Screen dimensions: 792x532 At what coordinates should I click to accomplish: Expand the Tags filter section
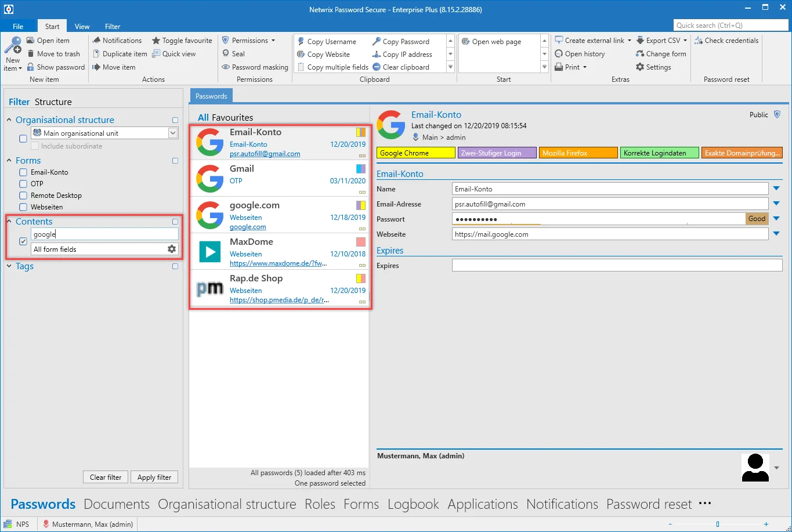point(9,266)
